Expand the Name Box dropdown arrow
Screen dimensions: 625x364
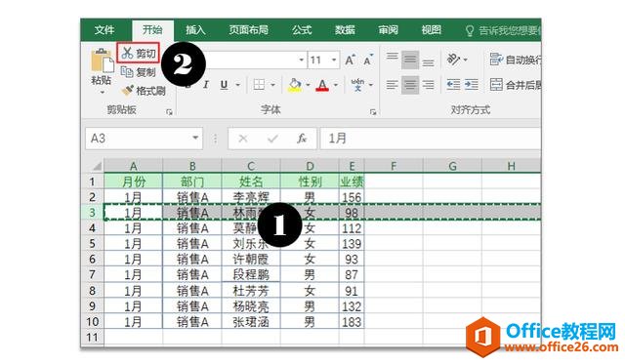point(195,138)
